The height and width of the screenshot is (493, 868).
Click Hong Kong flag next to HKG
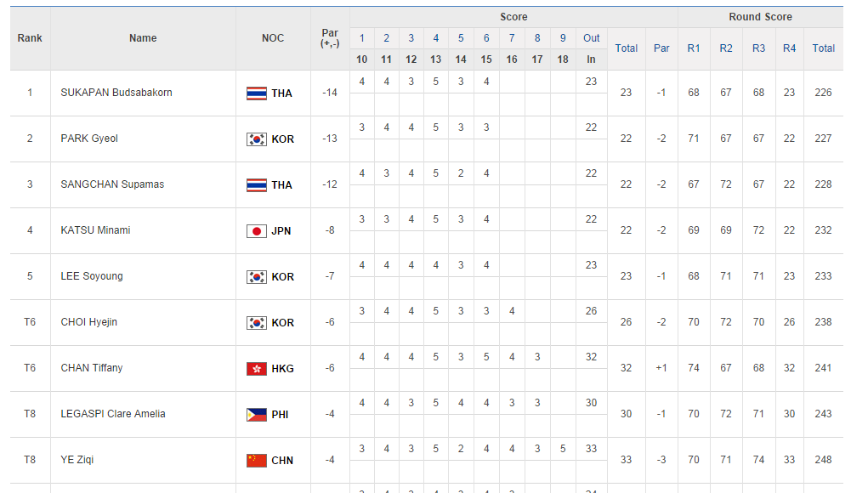click(x=256, y=369)
